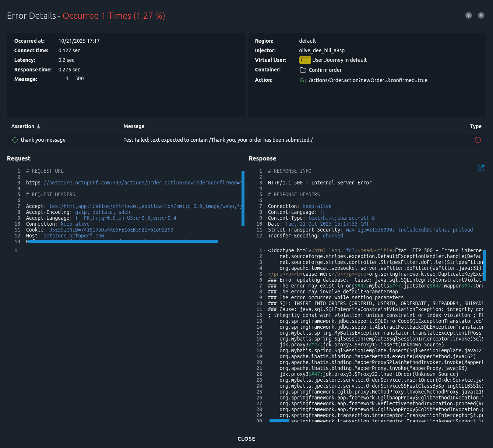Image resolution: width=493 pixels, height=448 pixels.
Task: Open the response in a new window icon
Action: [481, 167]
